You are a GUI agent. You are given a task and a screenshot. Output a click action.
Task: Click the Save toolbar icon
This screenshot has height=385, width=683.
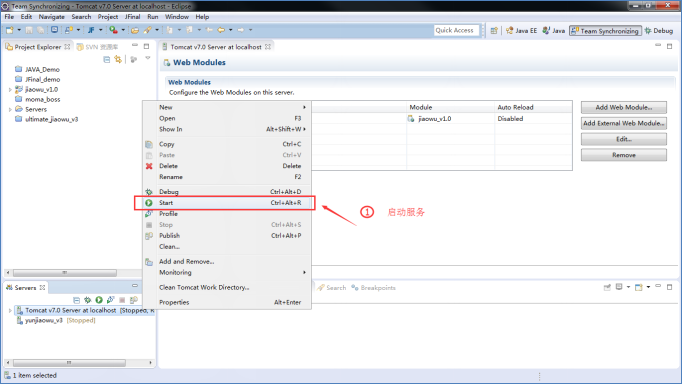pos(29,30)
